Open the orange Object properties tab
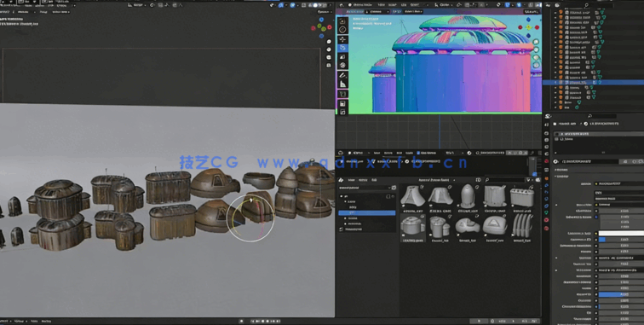The height and width of the screenshot is (325, 644). pyautogui.click(x=546, y=177)
